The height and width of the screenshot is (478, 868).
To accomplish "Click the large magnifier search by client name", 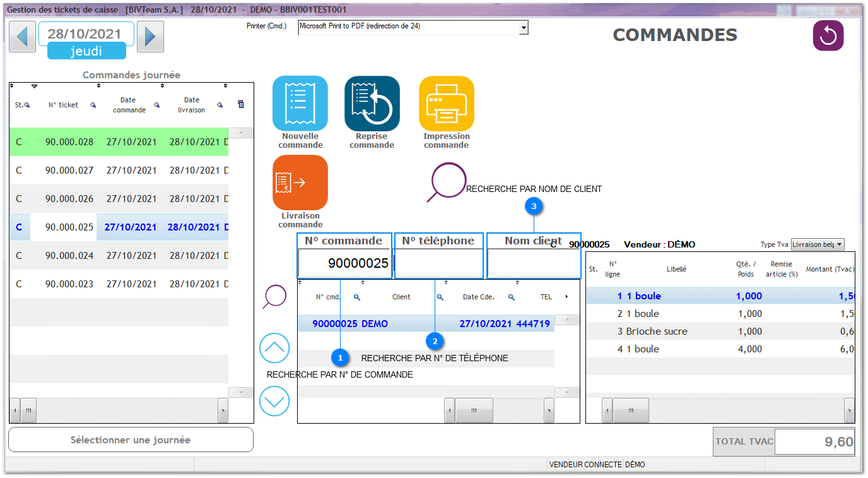I will click(x=446, y=182).
